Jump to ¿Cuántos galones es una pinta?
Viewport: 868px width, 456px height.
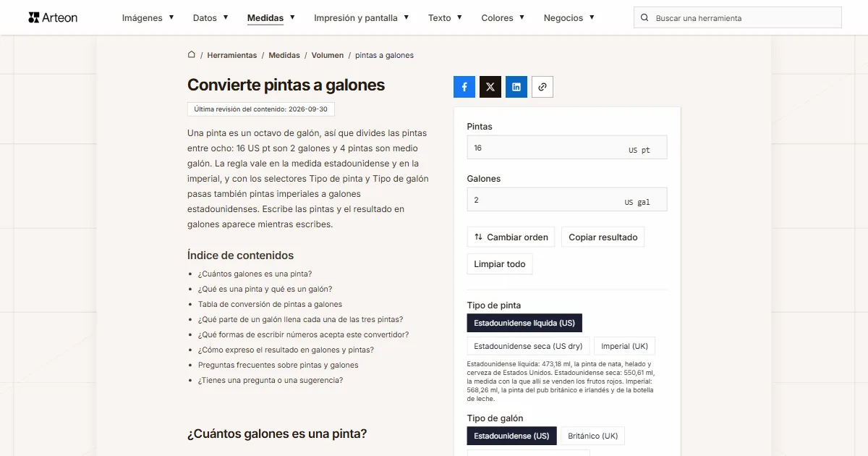click(255, 274)
